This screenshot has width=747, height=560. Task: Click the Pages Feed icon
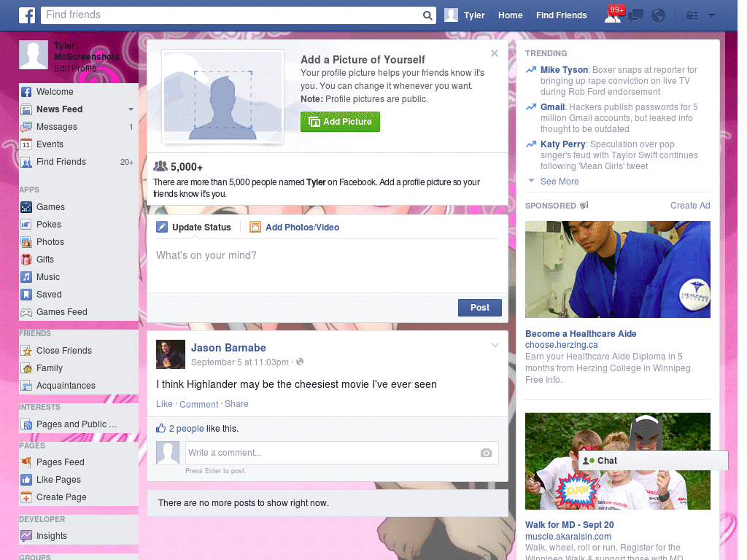point(26,462)
